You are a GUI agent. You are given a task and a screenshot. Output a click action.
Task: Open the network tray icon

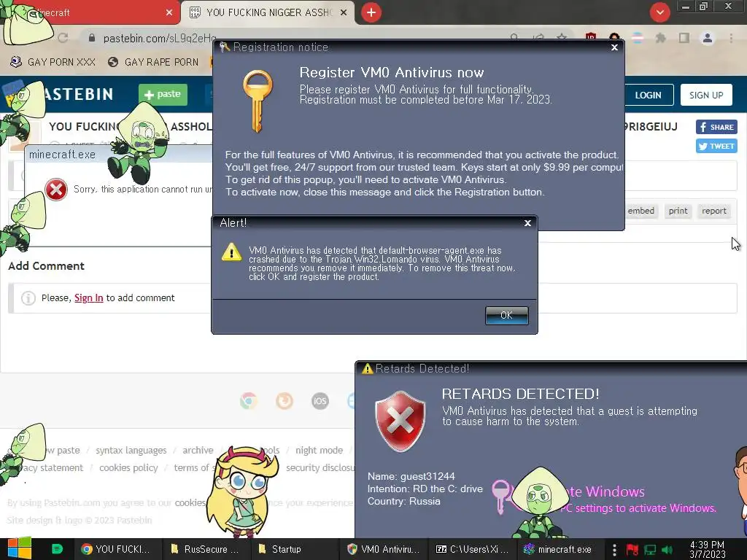coord(650,550)
